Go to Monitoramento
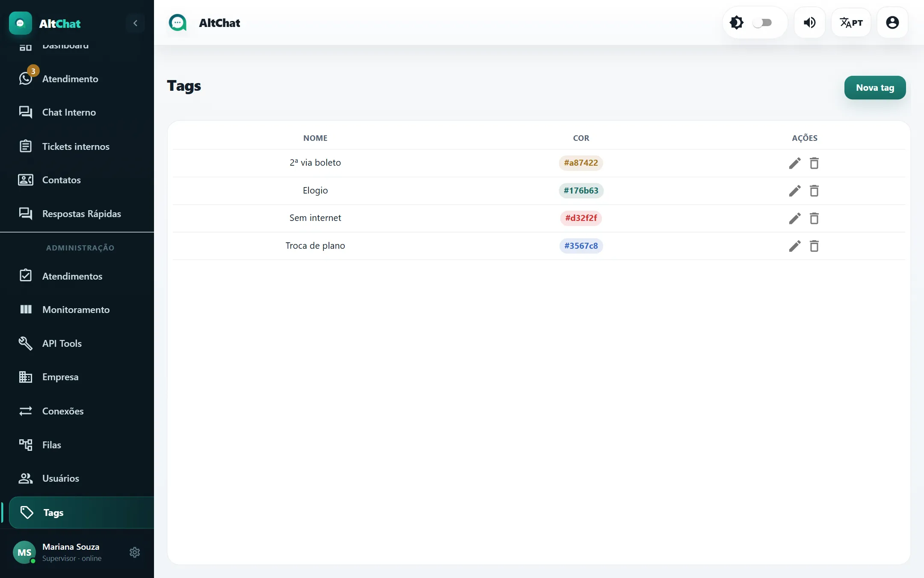Screen dimensions: 924x578 click(x=77, y=310)
